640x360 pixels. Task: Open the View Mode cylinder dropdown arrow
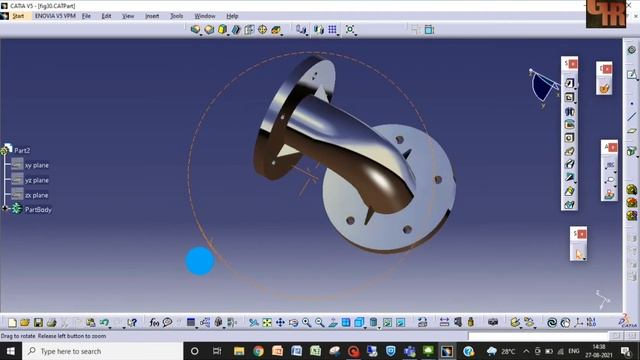[379, 327]
